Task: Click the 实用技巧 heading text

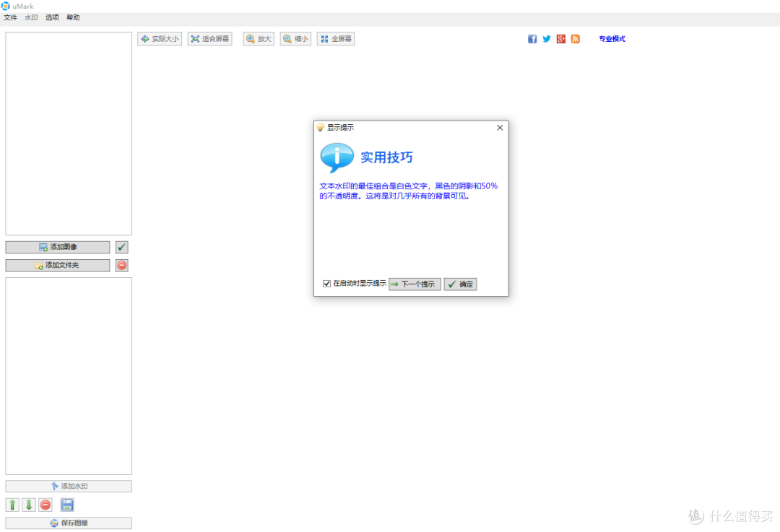Action: pos(386,157)
